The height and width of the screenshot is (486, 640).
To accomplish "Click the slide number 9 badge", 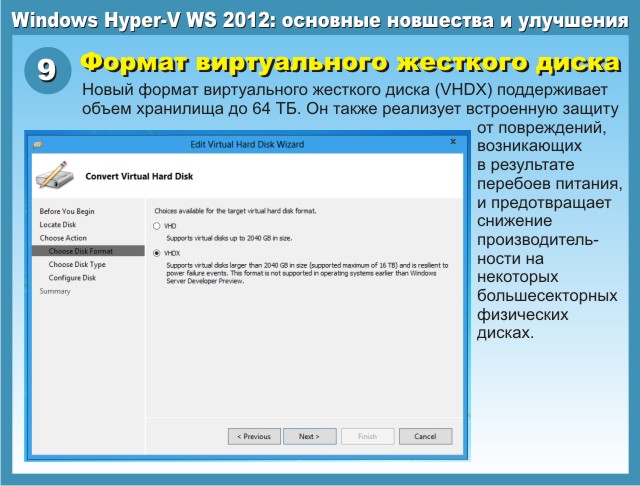I will [x=47, y=70].
